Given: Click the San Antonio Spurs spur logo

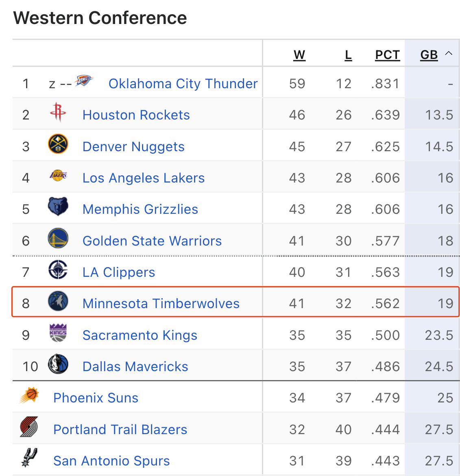Looking at the screenshot, I should point(29,458).
